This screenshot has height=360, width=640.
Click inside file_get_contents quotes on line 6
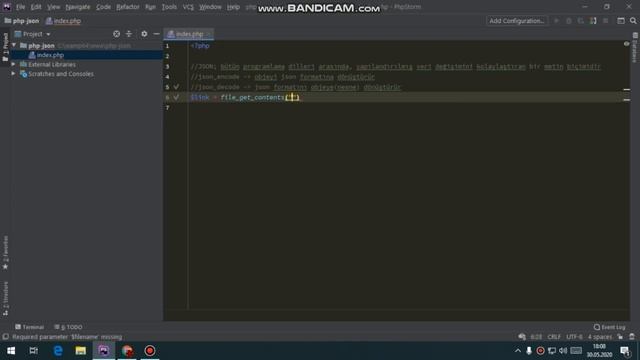292,97
